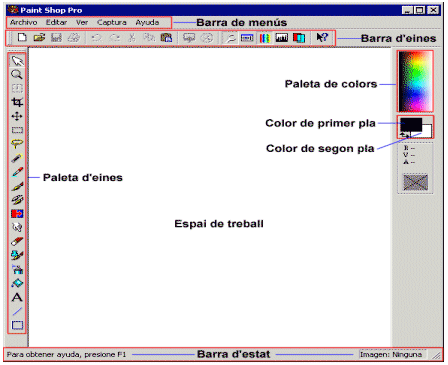Screen dimensions: 448x365
Task: Click the Redo toolbar icon
Action: pyautogui.click(x=115, y=37)
